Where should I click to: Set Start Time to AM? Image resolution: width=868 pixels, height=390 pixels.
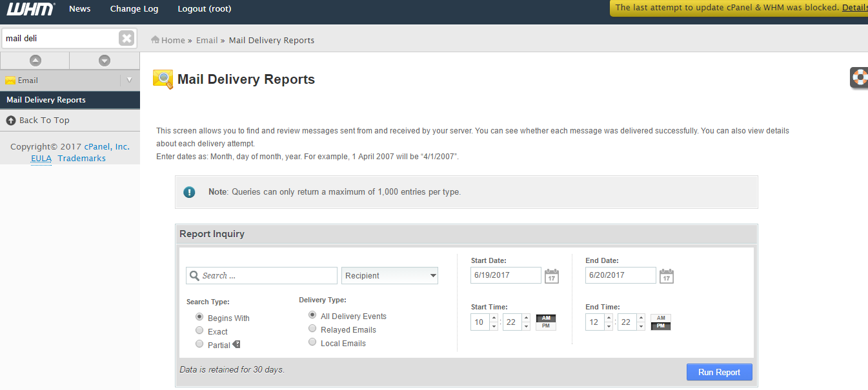point(546,318)
